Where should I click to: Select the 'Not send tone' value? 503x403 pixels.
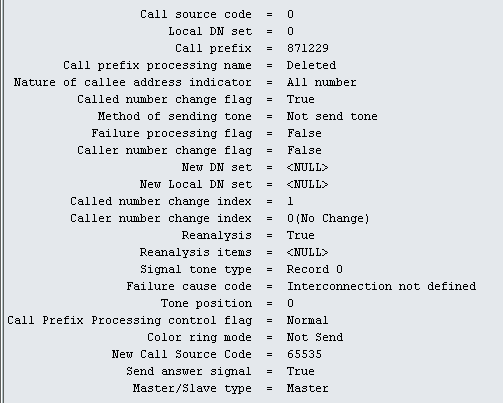[x=332, y=116]
